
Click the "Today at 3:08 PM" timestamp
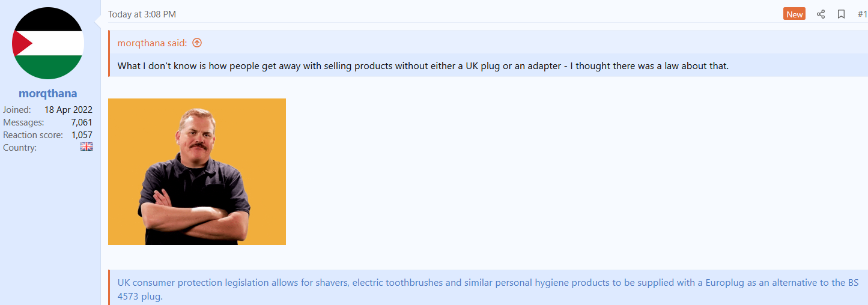point(142,14)
